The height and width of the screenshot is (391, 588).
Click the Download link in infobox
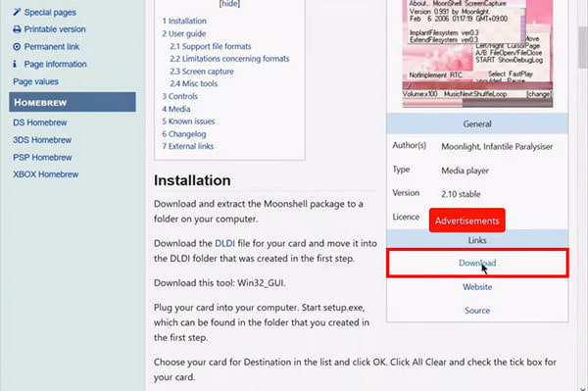477,263
